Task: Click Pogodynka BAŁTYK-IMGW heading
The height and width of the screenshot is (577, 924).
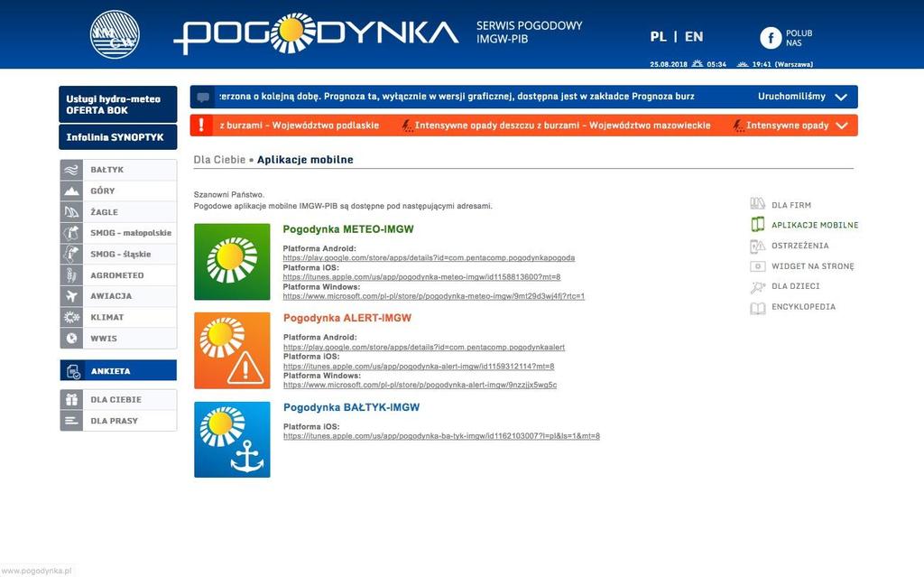Action: pyautogui.click(x=351, y=407)
